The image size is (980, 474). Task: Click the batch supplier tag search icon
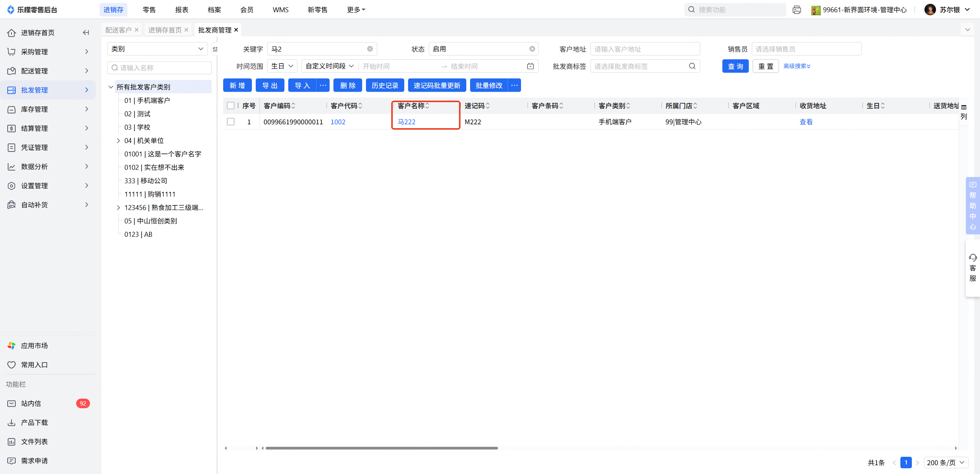pyautogui.click(x=692, y=66)
